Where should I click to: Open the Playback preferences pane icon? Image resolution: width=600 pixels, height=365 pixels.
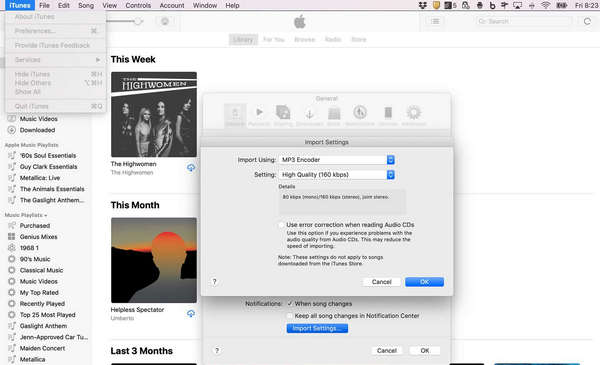[x=259, y=116]
